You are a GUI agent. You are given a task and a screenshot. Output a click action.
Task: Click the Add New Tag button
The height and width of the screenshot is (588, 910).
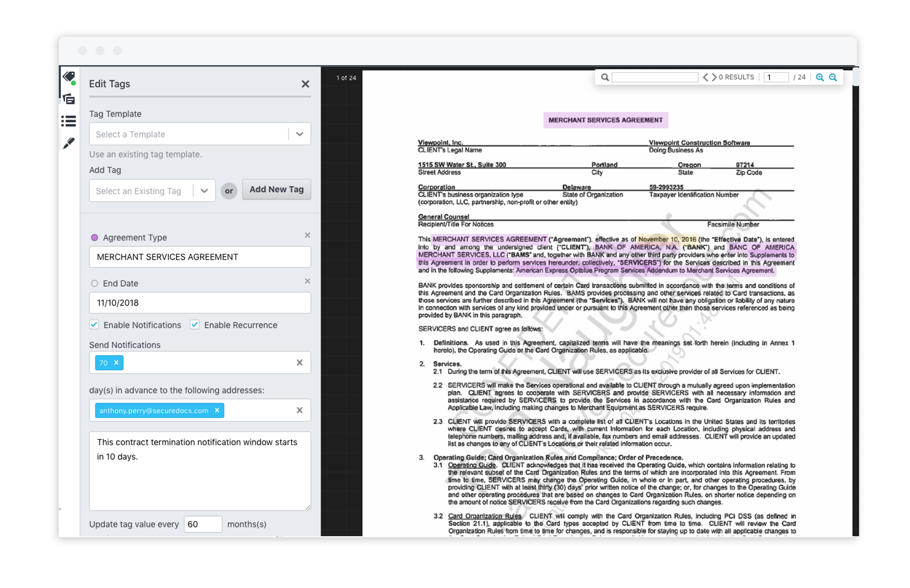pos(276,189)
